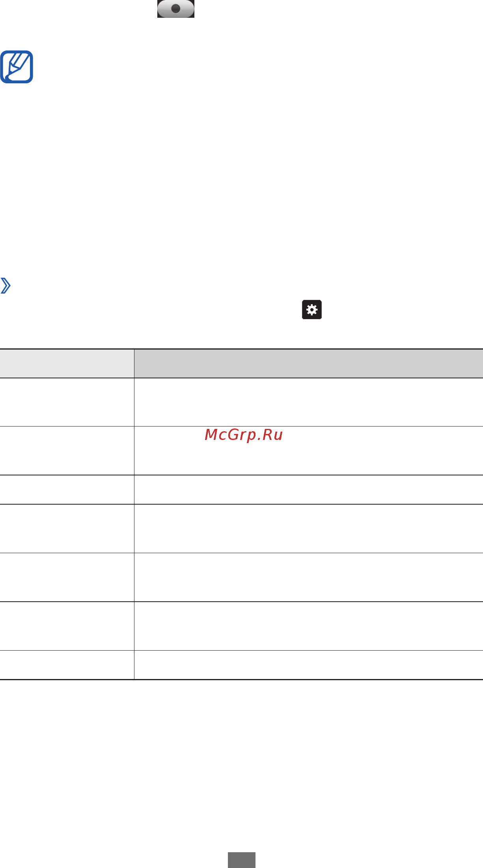483x868 pixels.
Task: Select the dark gray table header cell
Action: [x=309, y=363]
